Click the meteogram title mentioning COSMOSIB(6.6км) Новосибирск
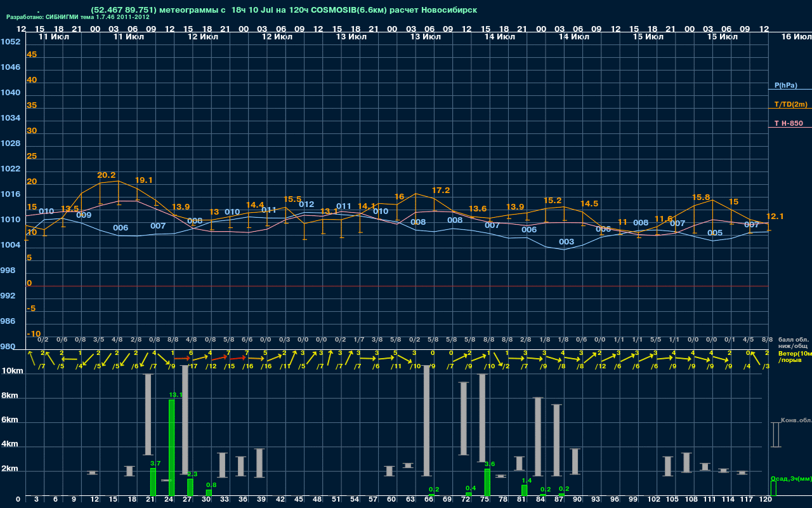This screenshot has width=812, height=508. coord(284,10)
